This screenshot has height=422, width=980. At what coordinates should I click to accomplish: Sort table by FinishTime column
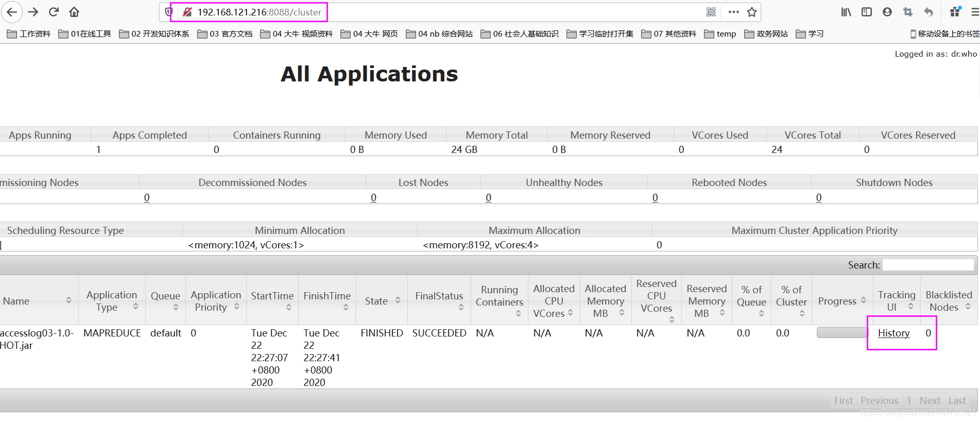pos(327,301)
